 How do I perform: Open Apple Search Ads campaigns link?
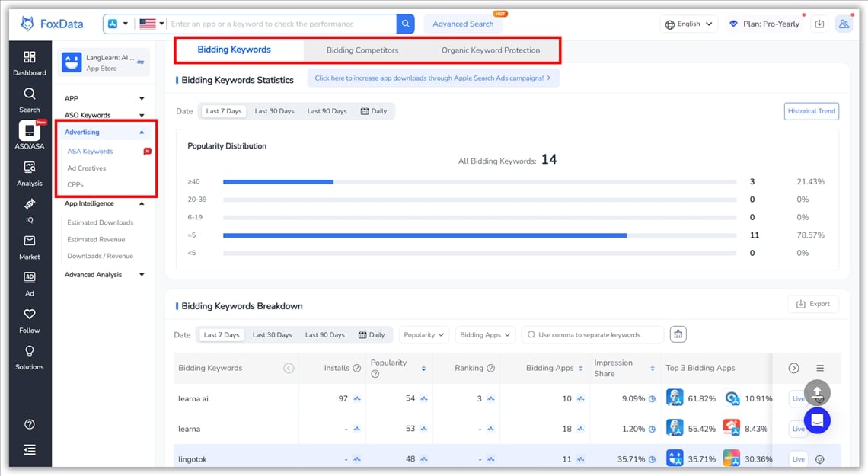(x=432, y=78)
